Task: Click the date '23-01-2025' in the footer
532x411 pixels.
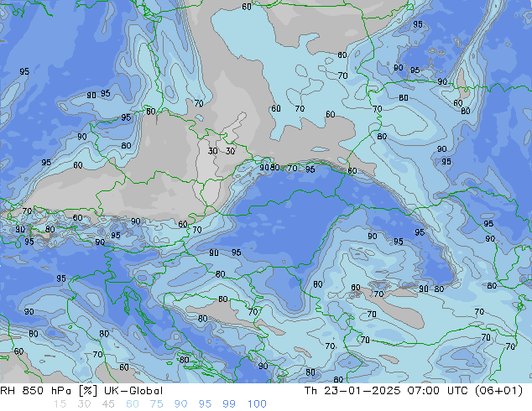Action: [x=362, y=391]
